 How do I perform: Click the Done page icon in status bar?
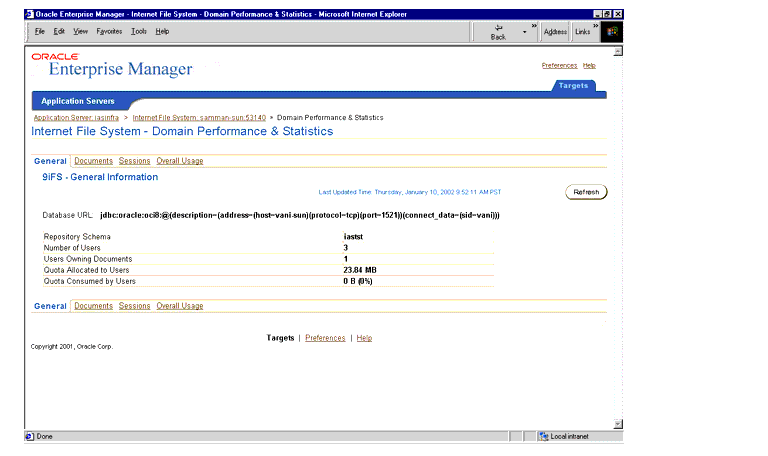[29, 436]
